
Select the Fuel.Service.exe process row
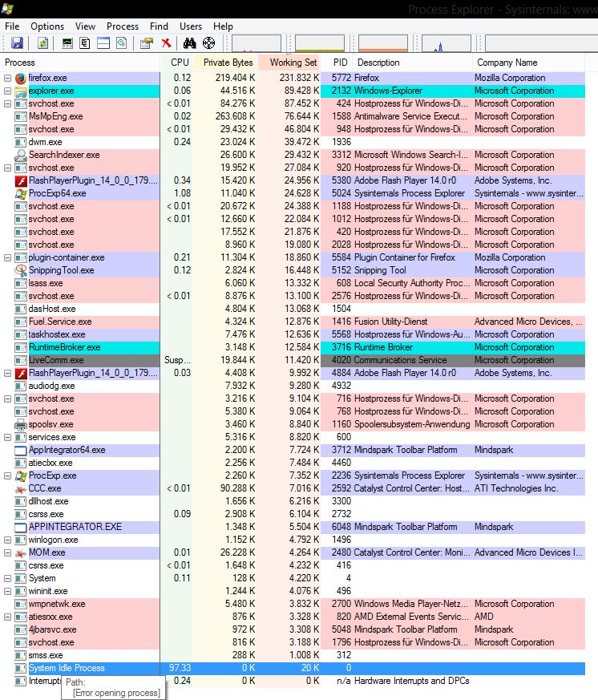click(x=293, y=322)
